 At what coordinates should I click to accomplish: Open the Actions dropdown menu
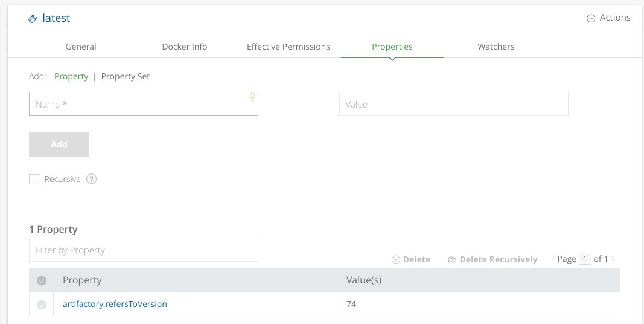click(608, 18)
